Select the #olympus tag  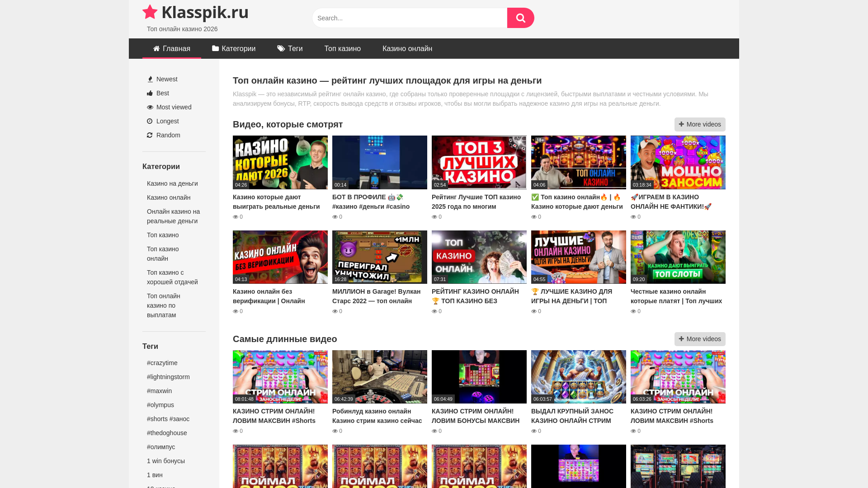point(160,405)
